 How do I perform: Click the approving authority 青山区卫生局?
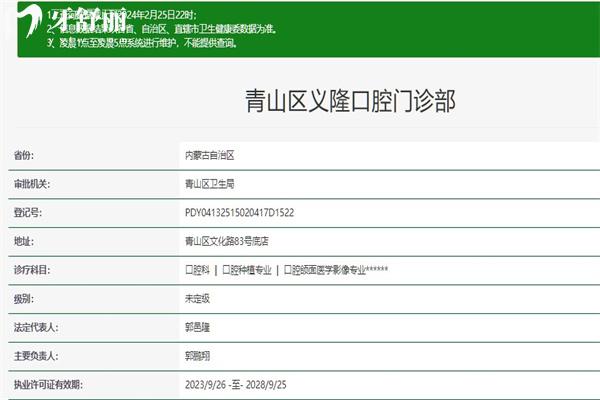pos(210,184)
